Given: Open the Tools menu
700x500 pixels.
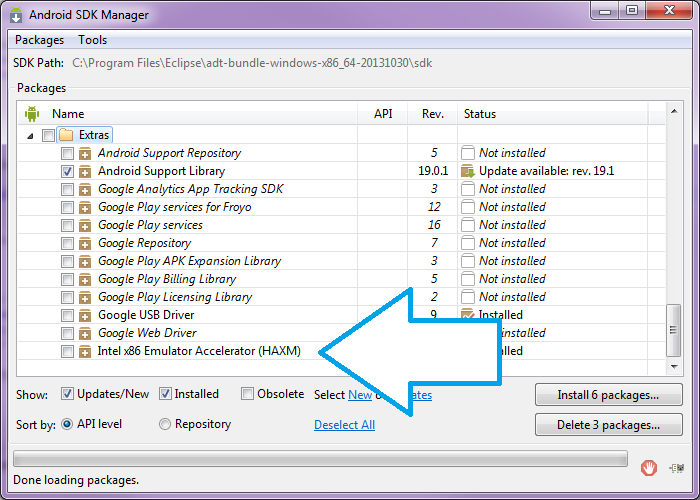Looking at the screenshot, I should tap(93, 40).
